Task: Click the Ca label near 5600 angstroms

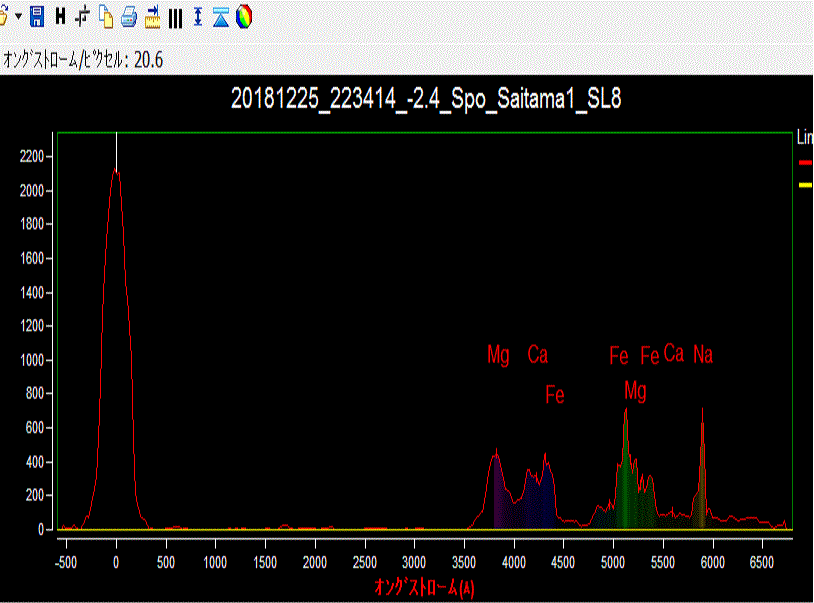Action: click(x=674, y=353)
